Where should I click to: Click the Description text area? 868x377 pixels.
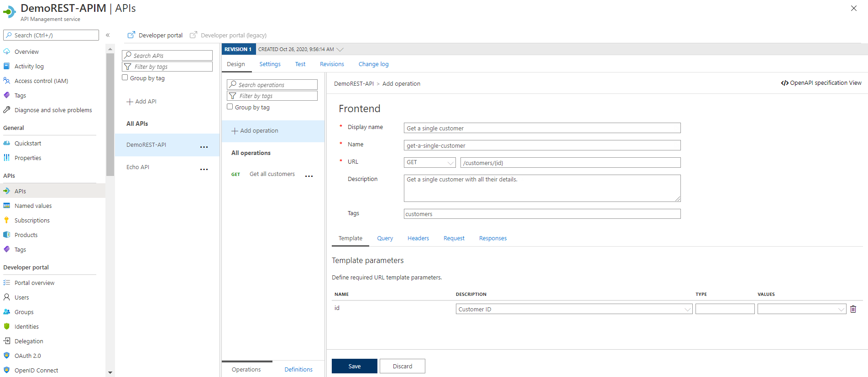[x=542, y=188]
